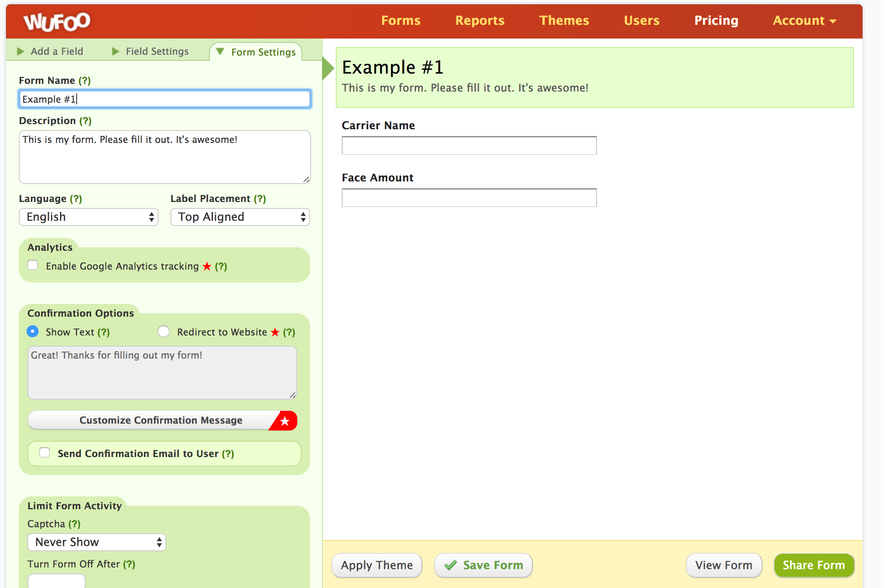Viewport: 884px width, 588px height.
Task: Click the Wufoo logo
Action: click(57, 21)
